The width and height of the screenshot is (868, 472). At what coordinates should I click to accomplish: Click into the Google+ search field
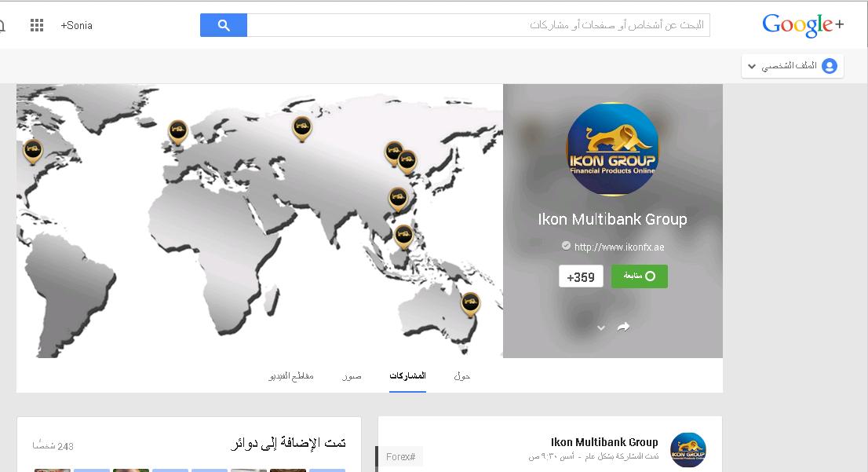(x=478, y=25)
